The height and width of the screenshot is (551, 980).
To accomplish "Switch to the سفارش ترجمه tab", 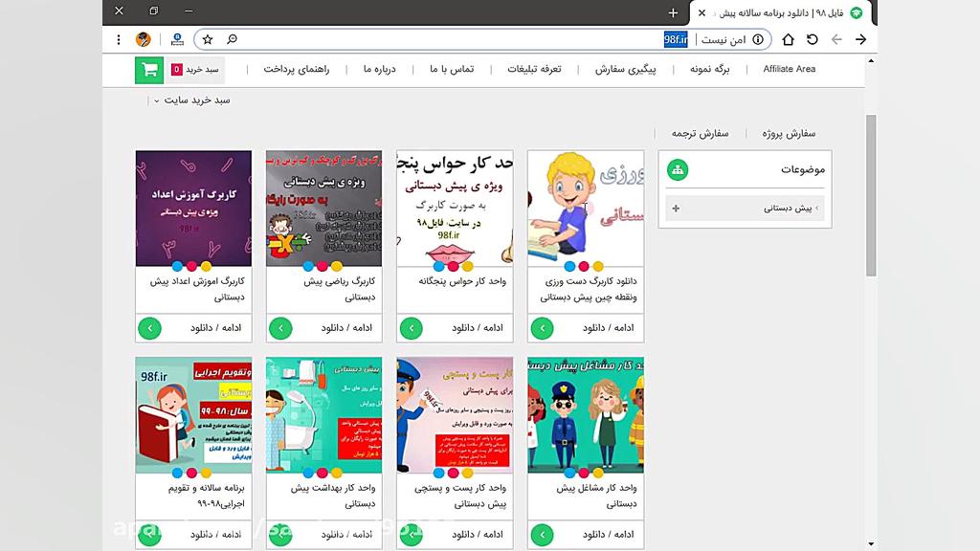I will 700,133.
